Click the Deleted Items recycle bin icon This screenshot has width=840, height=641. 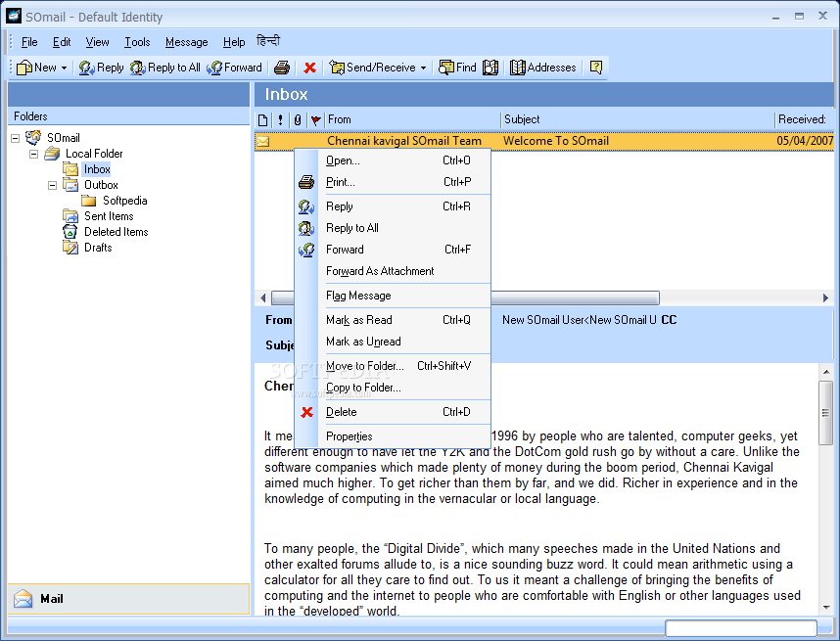pyautogui.click(x=70, y=232)
